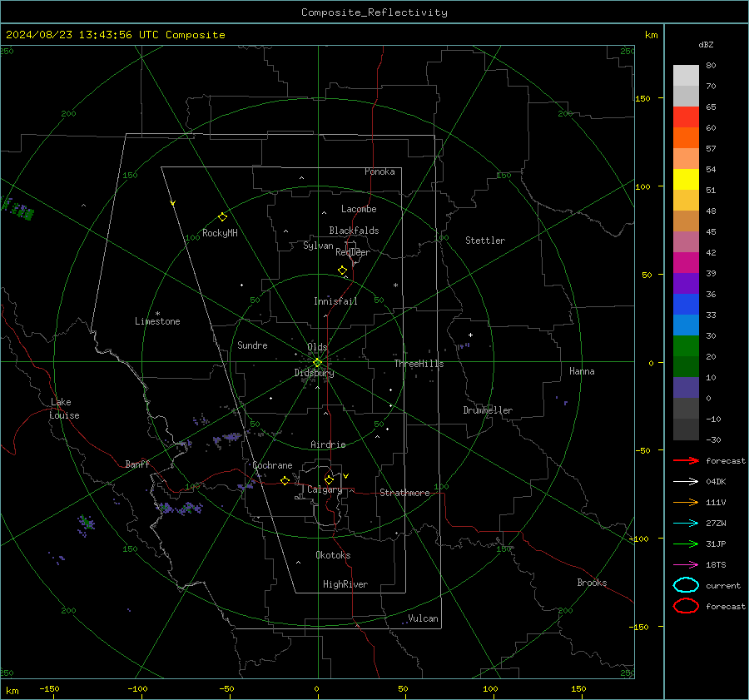Click the asterisk marker east of Innisfail
This screenshot has height=700, width=749.
395,285
